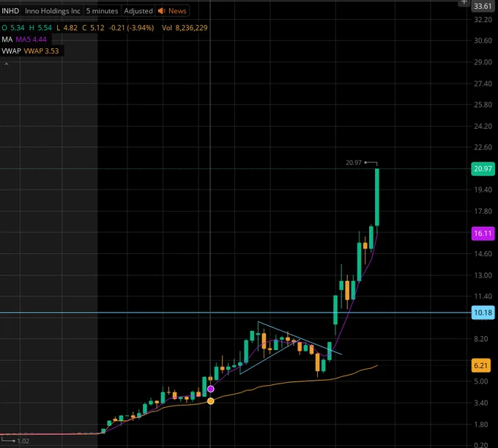The image size is (498, 448).
Task: Select the orange 6.21 VWAP price tag
Action: tap(481, 365)
